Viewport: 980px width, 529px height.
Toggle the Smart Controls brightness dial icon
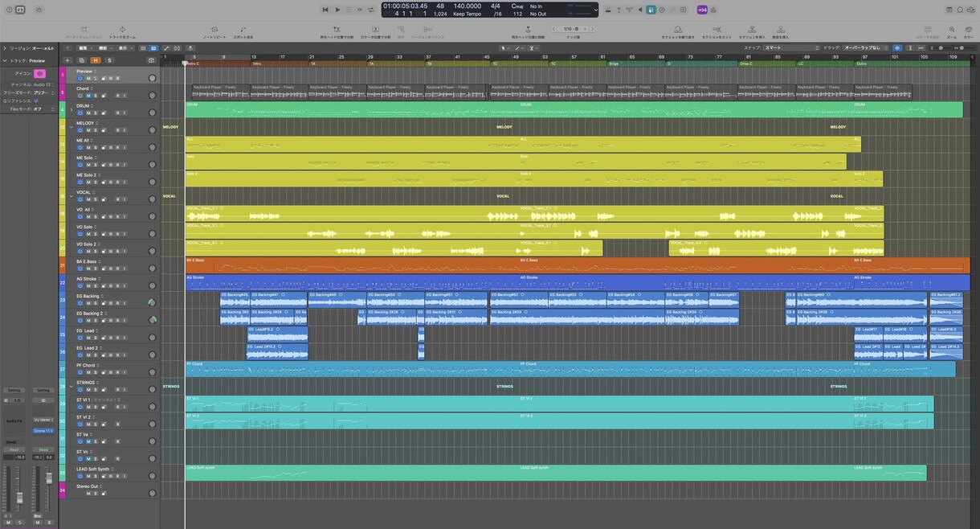point(39,10)
